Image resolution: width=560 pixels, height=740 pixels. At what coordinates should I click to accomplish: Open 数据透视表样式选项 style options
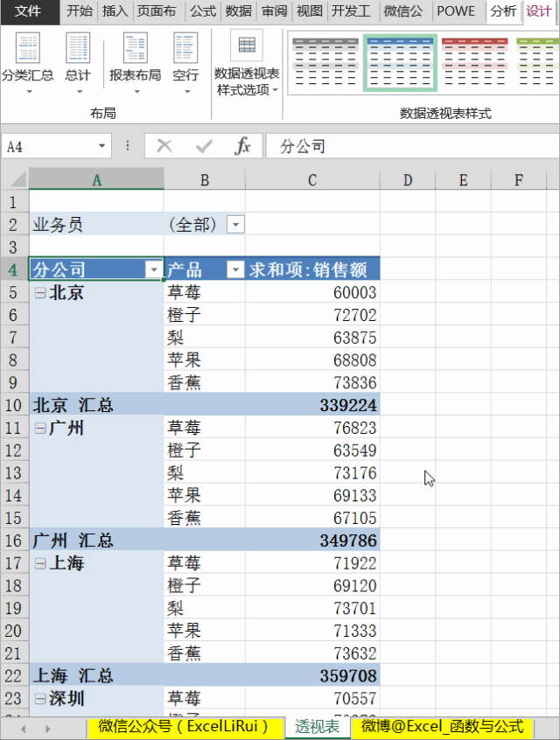(247, 62)
